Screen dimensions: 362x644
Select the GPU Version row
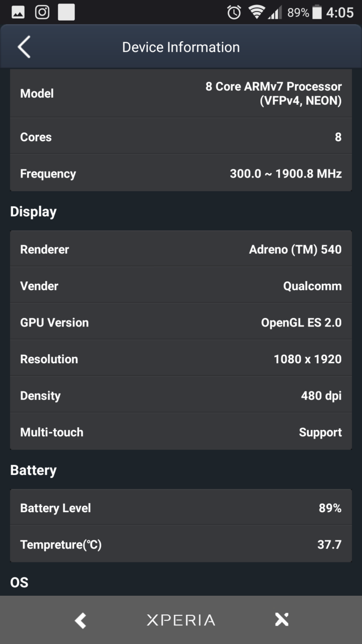[181, 322]
